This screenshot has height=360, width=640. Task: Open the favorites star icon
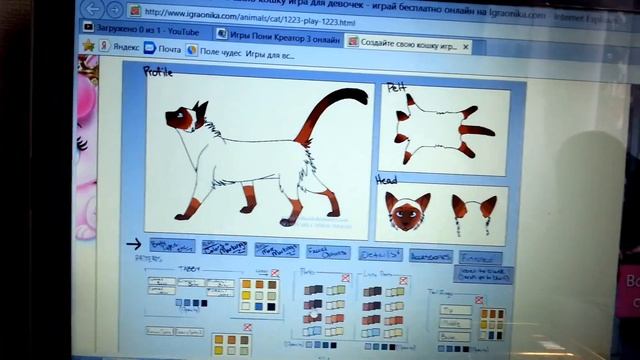pyautogui.click(x=88, y=45)
